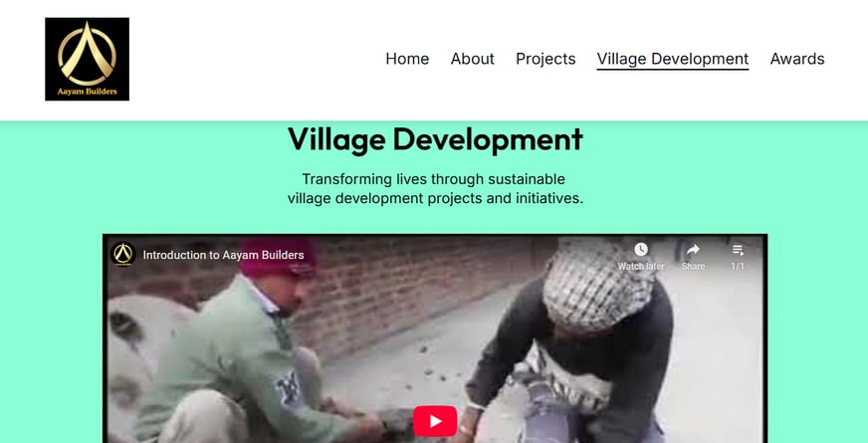
Task: Open the Projects menu item
Action: [x=545, y=59]
